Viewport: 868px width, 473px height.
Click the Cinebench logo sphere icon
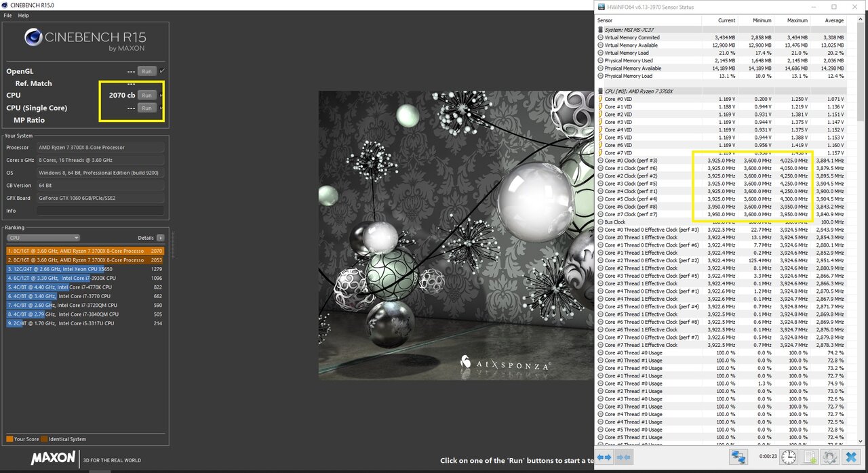pyautogui.click(x=33, y=37)
